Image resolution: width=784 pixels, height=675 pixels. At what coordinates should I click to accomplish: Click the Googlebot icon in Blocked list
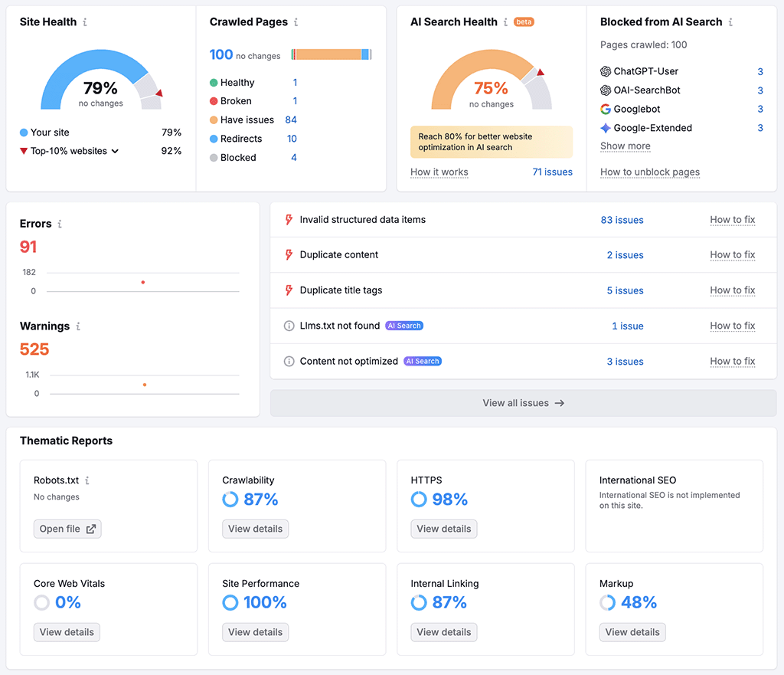pos(607,109)
